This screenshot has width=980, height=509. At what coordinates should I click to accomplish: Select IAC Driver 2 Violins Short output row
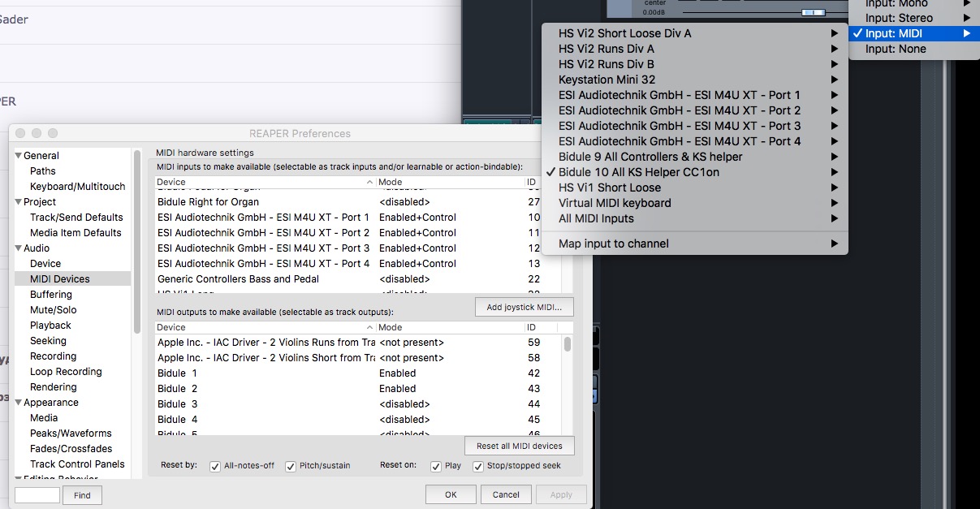tap(358, 358)
